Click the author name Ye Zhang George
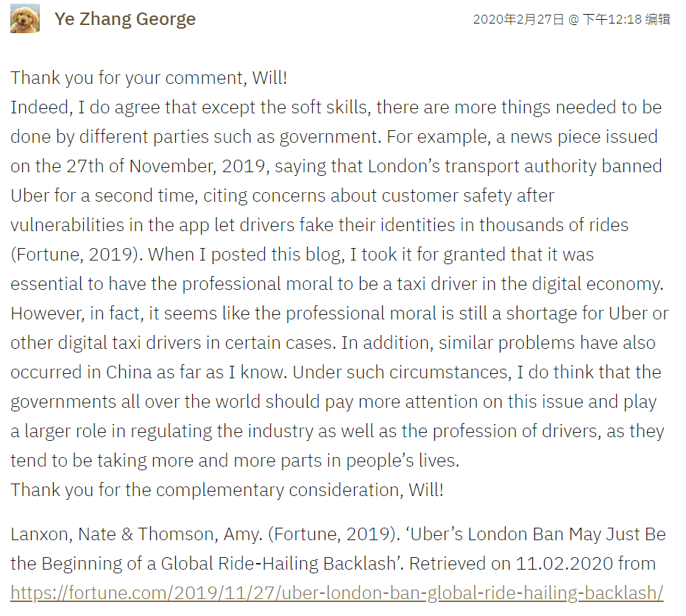 coord(125,19)
